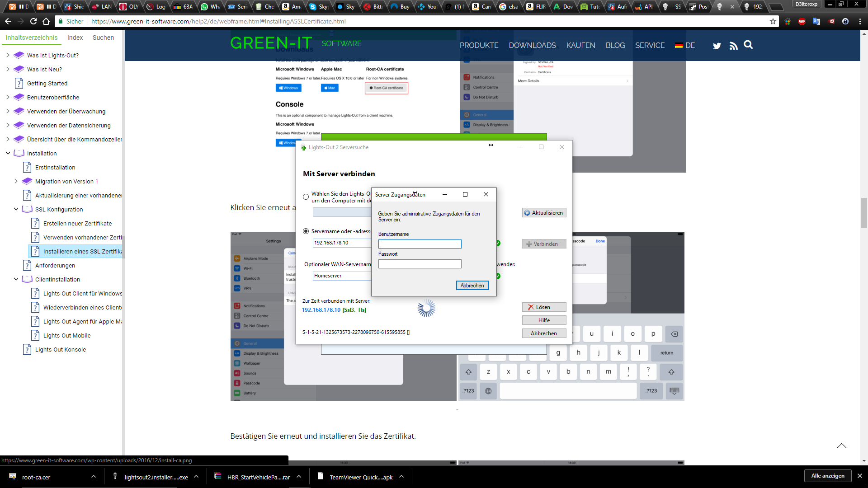The image size is (868, 488).
Task: Switch to the WhatsApp browser tab
Action: (x=211, y=6)
